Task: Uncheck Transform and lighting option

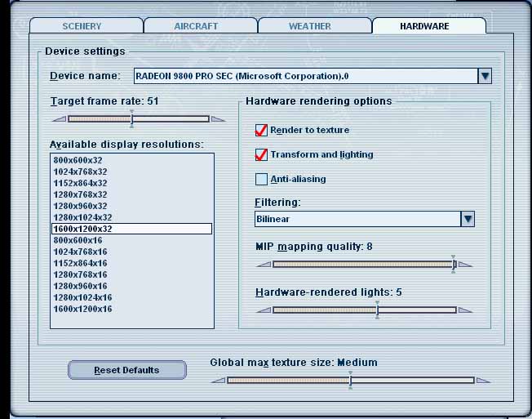Action: [261, 155]
